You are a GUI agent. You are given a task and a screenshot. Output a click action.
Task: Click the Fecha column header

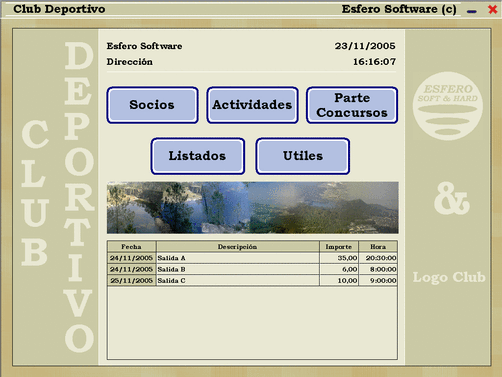click(132, 247)
